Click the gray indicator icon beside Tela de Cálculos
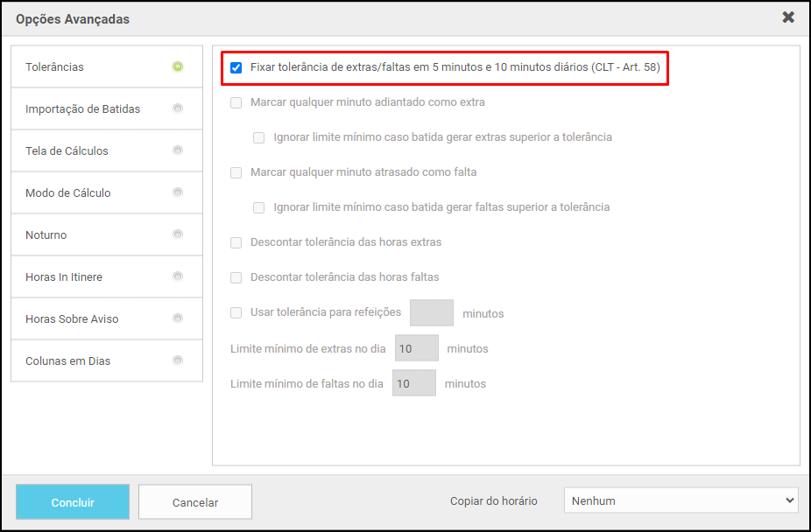This screenshot has height=532, width=811. 178,150
